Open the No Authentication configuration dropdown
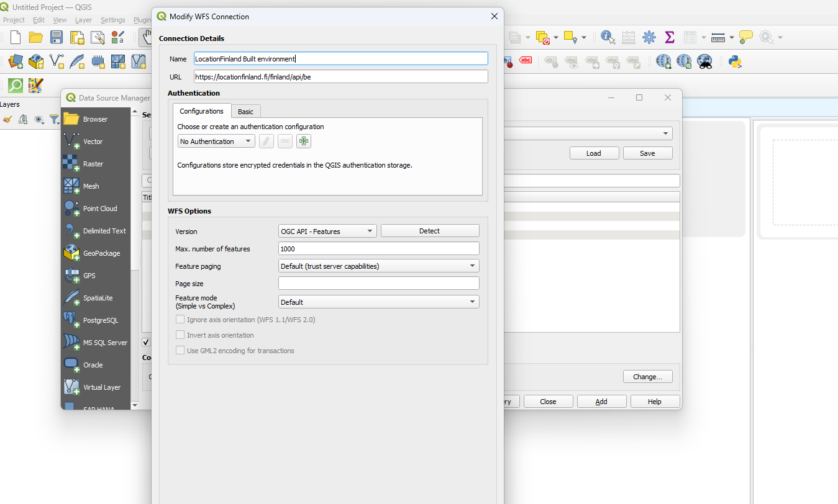838x504 pixels. point(216,141)
